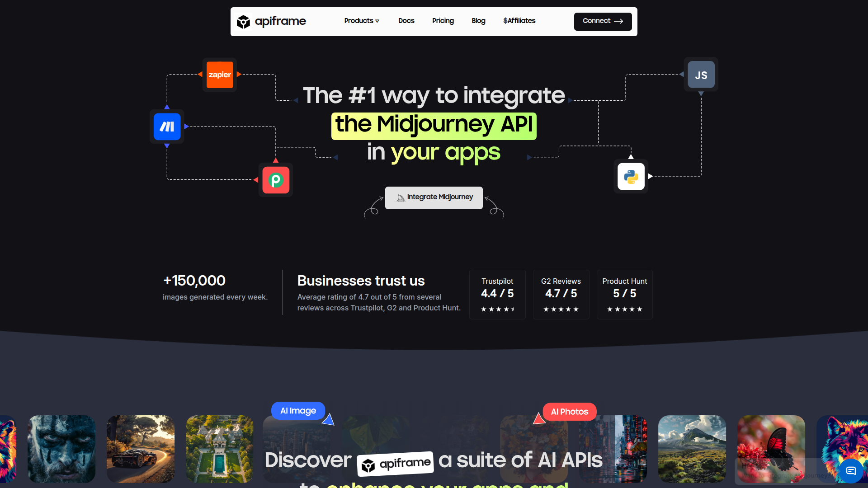
Task: Click the JS integration icon
Action: [701, 75]
